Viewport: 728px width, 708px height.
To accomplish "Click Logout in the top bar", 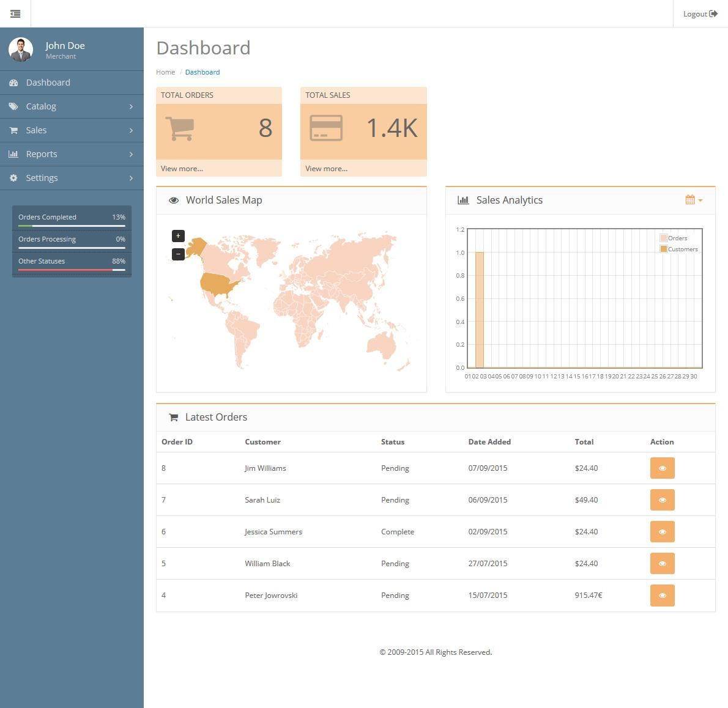I will coord(699,13).
